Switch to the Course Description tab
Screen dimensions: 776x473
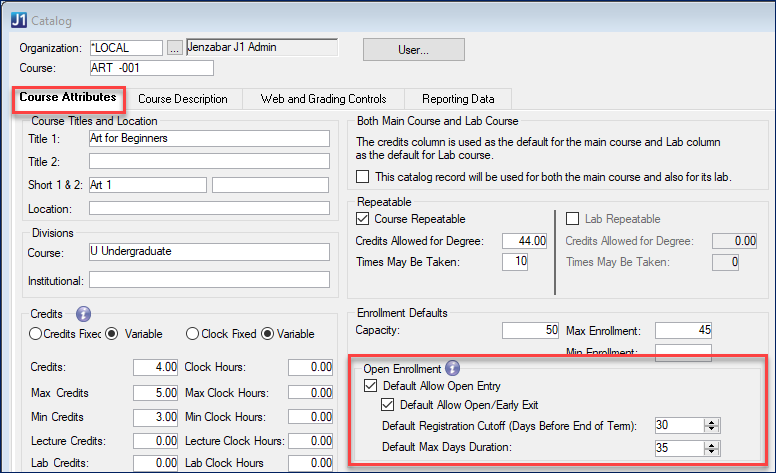[x=182, y=99]
